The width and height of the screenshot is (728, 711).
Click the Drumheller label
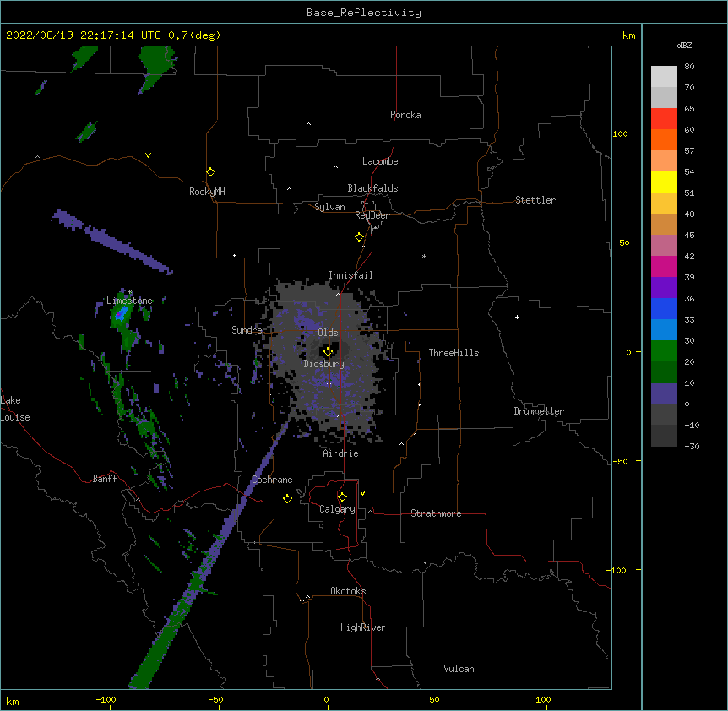coord(539,411)
